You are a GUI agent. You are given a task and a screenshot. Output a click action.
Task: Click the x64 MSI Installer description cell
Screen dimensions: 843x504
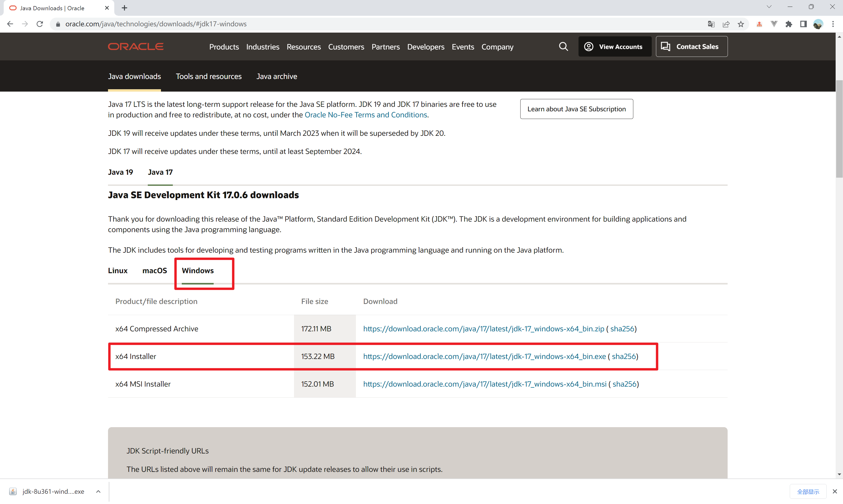pyautogui.click(x=201, y=384)
